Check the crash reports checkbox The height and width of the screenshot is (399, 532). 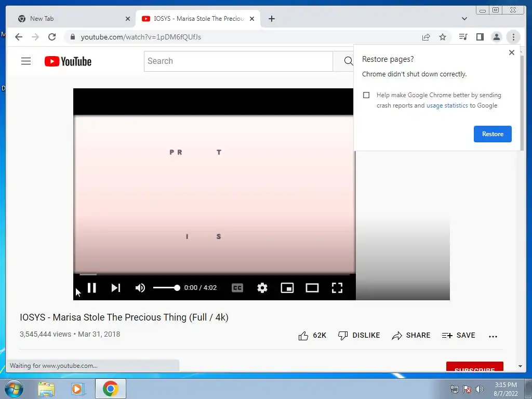pos(366,95)
